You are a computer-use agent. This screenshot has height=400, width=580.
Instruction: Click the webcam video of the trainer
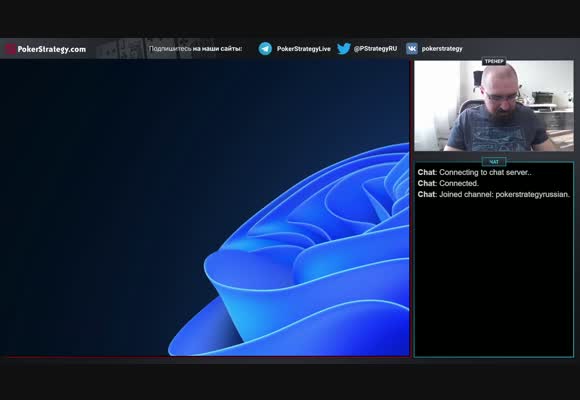(x=494, y=106)
